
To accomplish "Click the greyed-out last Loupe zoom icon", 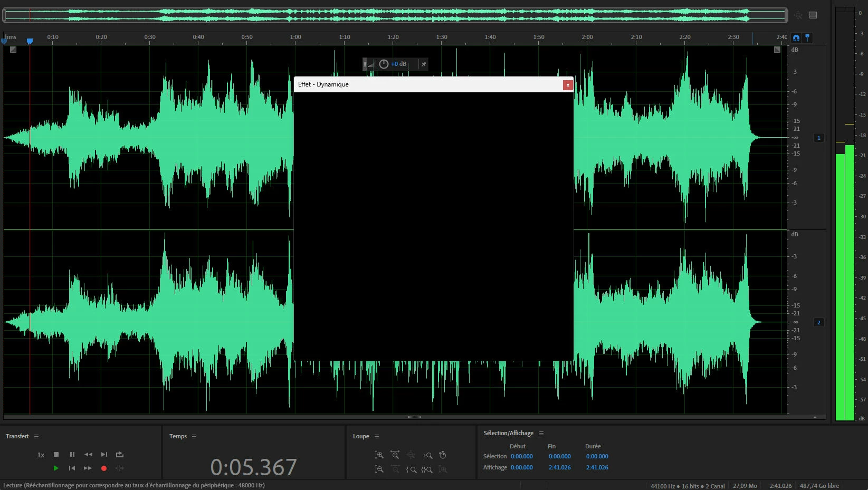I will click(443, 469).
